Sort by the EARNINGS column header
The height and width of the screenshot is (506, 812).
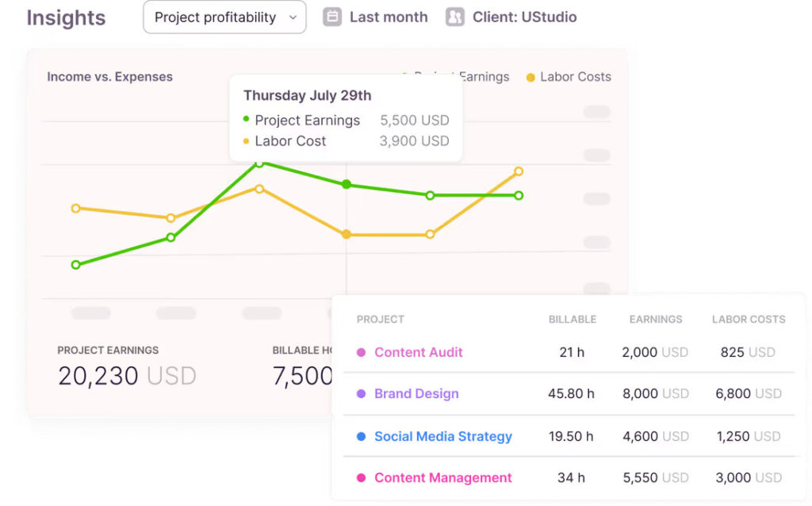pos(655,320)
